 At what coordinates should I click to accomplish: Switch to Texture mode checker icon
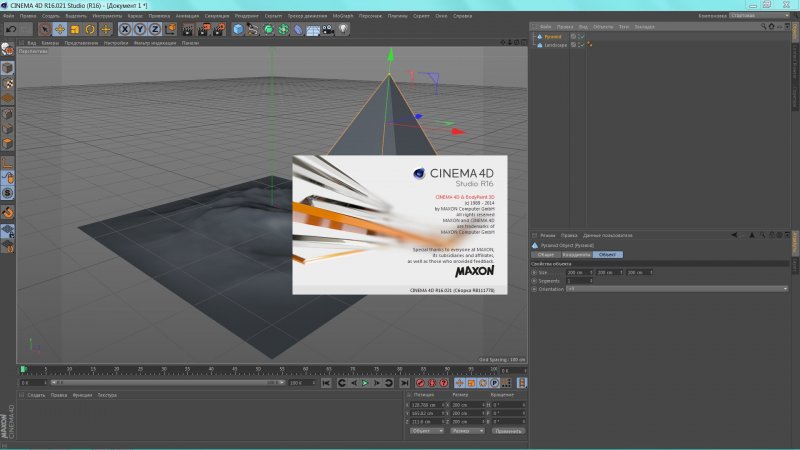(x=7, y=83)
